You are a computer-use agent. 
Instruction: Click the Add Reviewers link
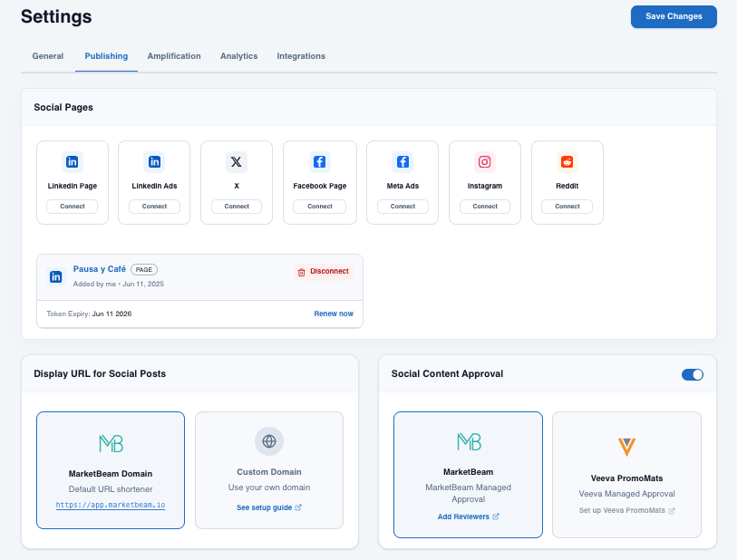(463, 517)
